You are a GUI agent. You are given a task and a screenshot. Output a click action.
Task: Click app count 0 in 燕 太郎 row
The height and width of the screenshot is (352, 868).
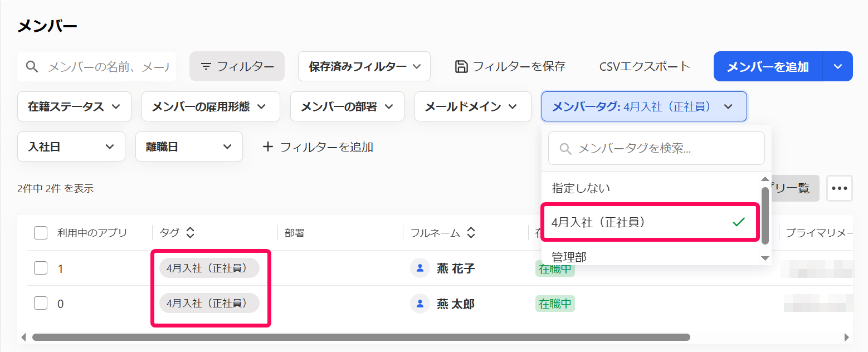pos(61,304)
